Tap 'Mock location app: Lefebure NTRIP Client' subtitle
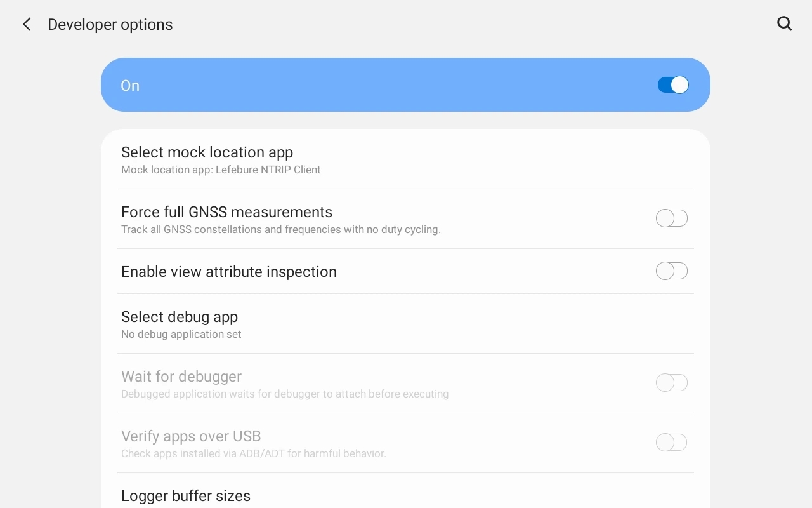812x508 pixels. coord(221,170)
